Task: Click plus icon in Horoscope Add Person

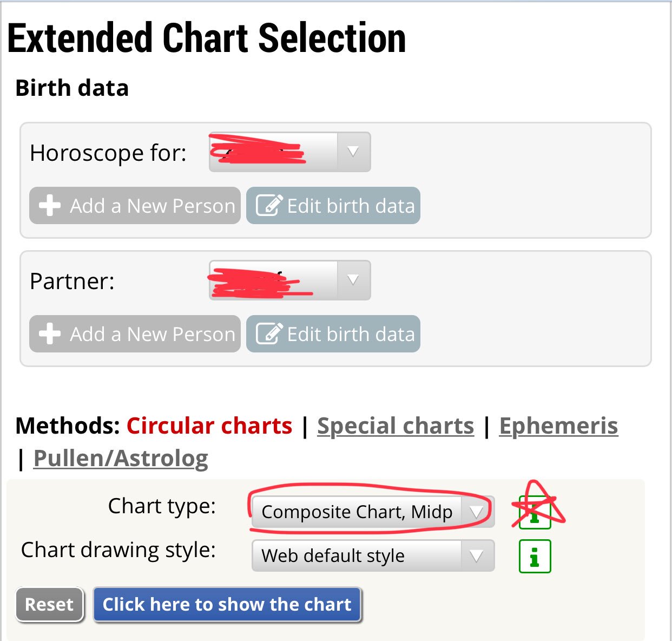Action: pyautogui.click(x=50, y=206)
